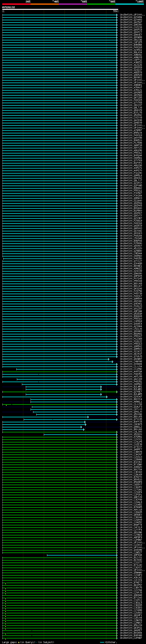Select the UniRef100_B8XYC4 label

(x=131, y=399)
